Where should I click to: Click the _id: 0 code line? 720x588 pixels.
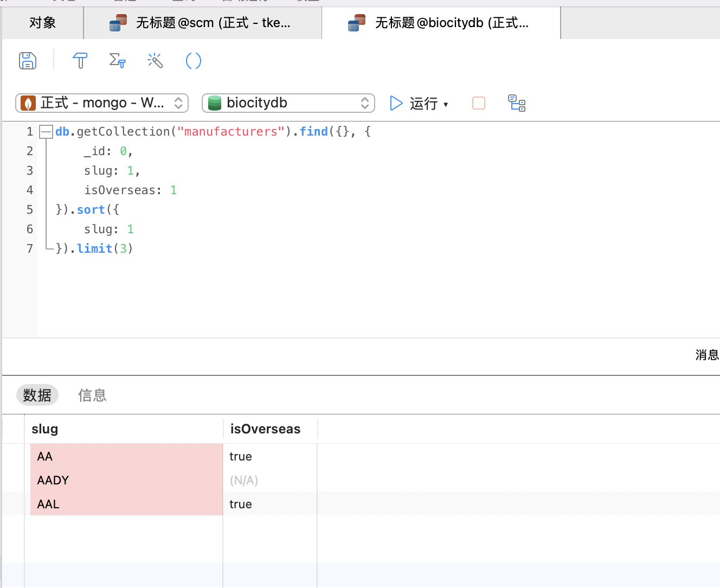[108, 151]
